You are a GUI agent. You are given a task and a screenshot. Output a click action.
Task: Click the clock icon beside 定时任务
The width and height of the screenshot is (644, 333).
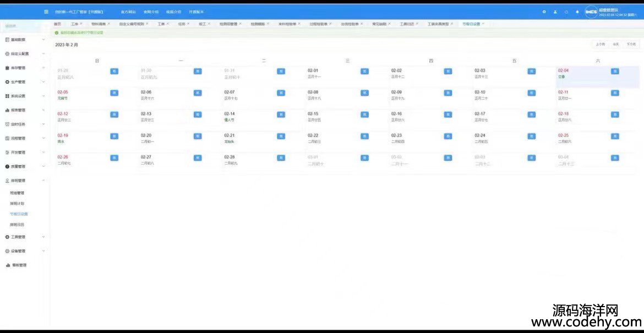(7, 124)
